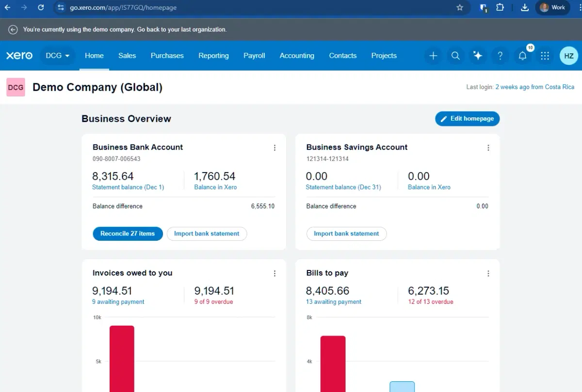The width and height of the screenshot is (582, 392).
Task: Expand the DCG organization dropdown
Action: click(57, 56)
